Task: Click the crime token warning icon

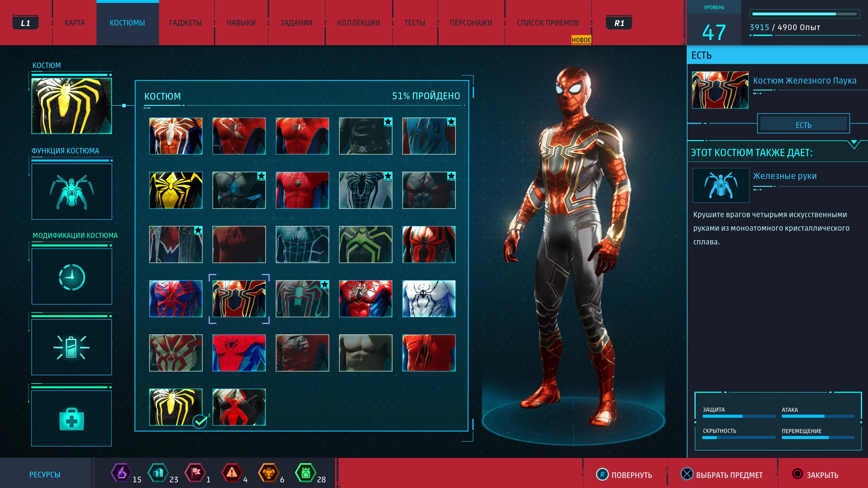Action: [x=232, y=473]
